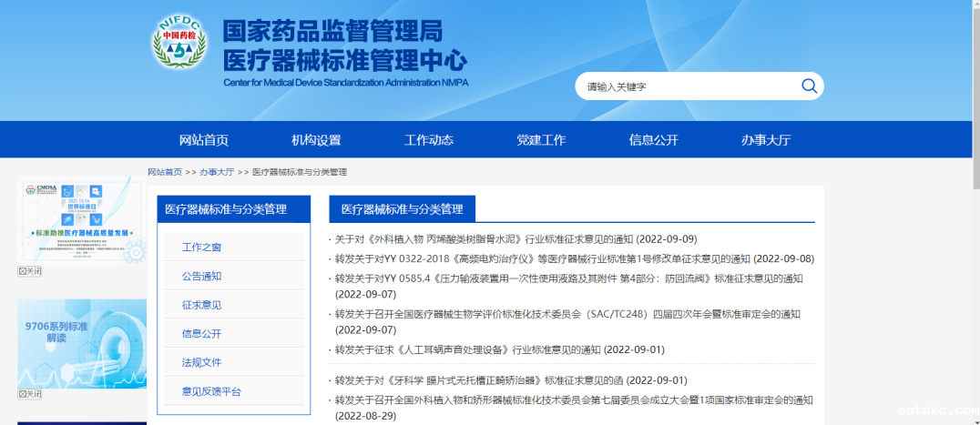
Task: Open 信息公开 in the top navigation
Action: [x=654, y=140]
